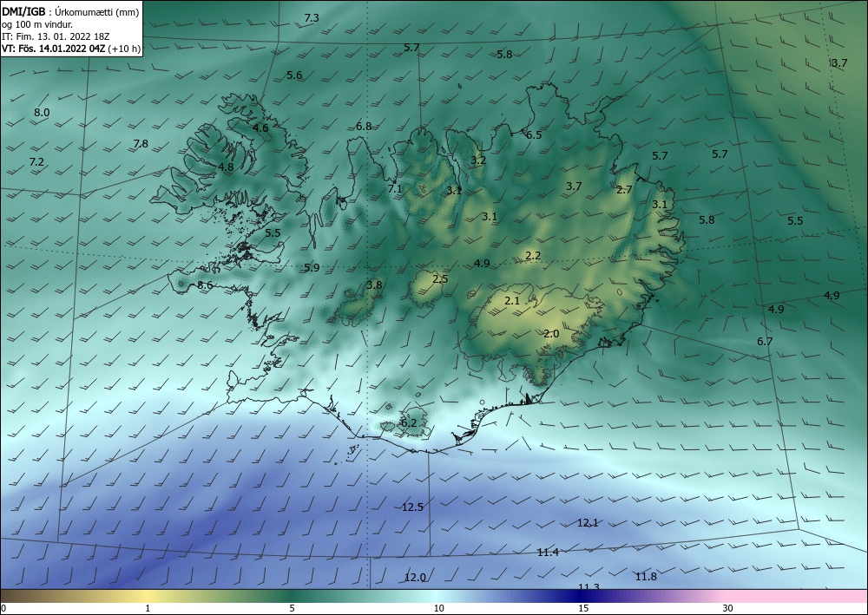Click the 'DMI/IGB : Úrkomumætti (mm)' title text
This screenshot has width=868, height=615.
pyautogui.click(x=70, y=12)
